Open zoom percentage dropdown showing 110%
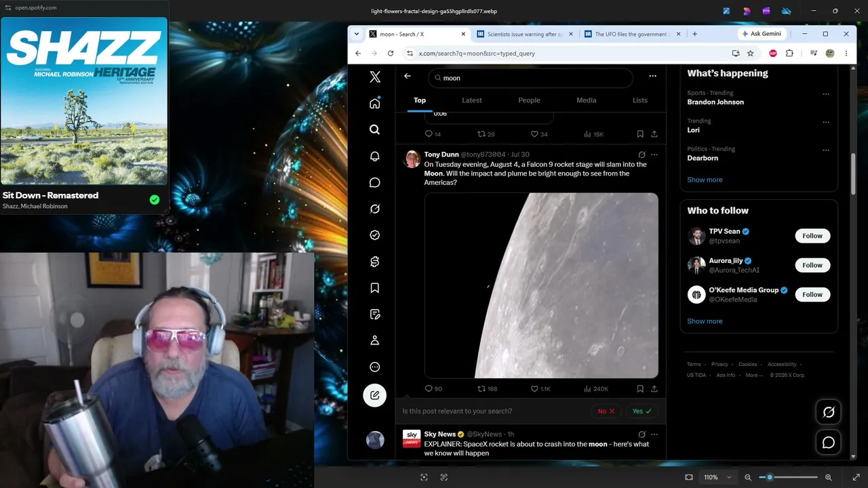868x488 pixels. [717, 477]
